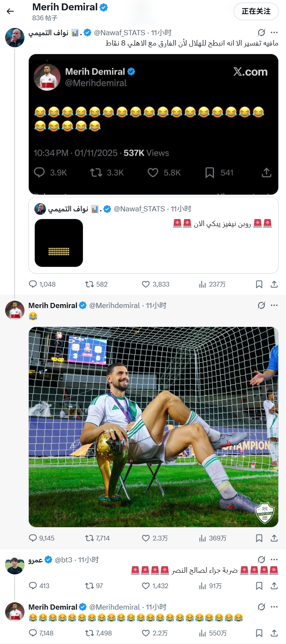The width and height of the screenshot is (286, 644).
Task: Open the quoted Nawaf_STATS tweet thumbnail
Action: click(x=59, y=243)
